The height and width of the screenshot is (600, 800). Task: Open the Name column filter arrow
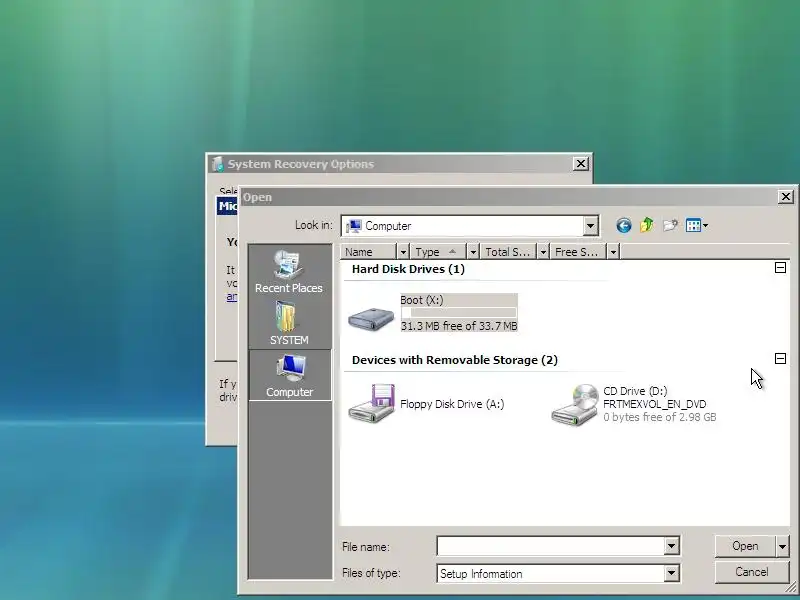point(403,252)
